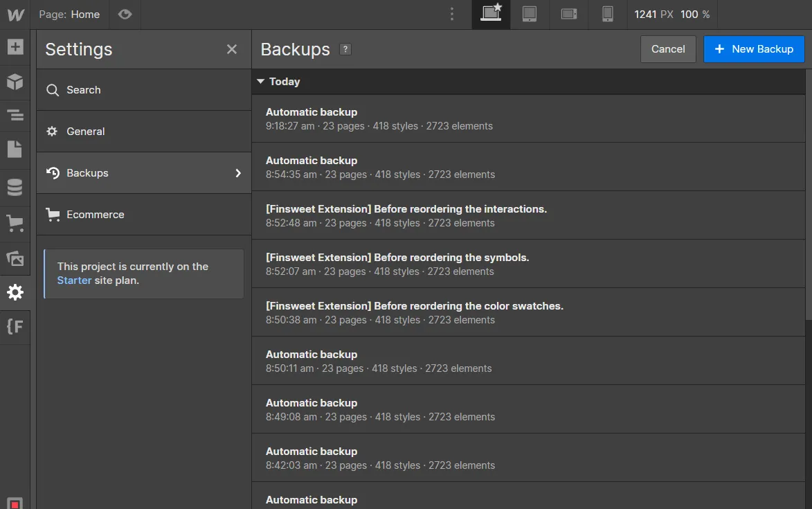Select the 8:49:08 am automatic backup

coord(528,409)
